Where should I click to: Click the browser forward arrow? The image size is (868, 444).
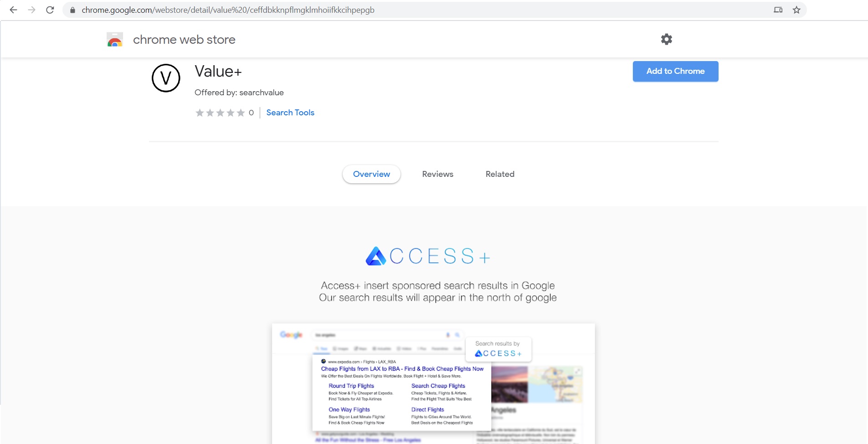point(31,10)
